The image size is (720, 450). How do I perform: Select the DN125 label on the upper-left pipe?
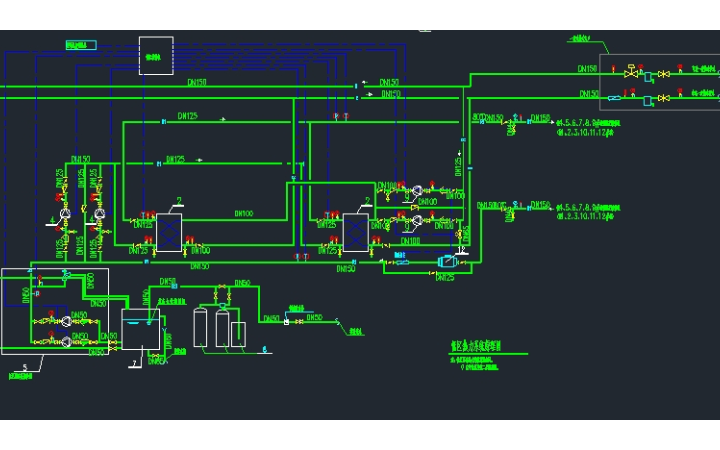[187, 117]
